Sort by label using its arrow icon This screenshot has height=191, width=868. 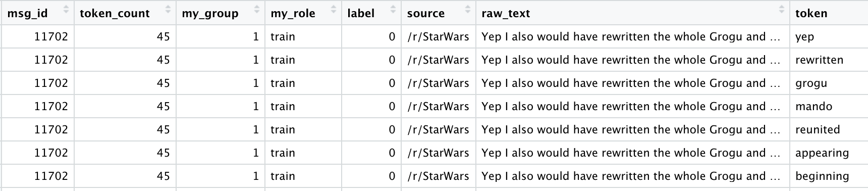pyautogui.click(x=394, y=9)
